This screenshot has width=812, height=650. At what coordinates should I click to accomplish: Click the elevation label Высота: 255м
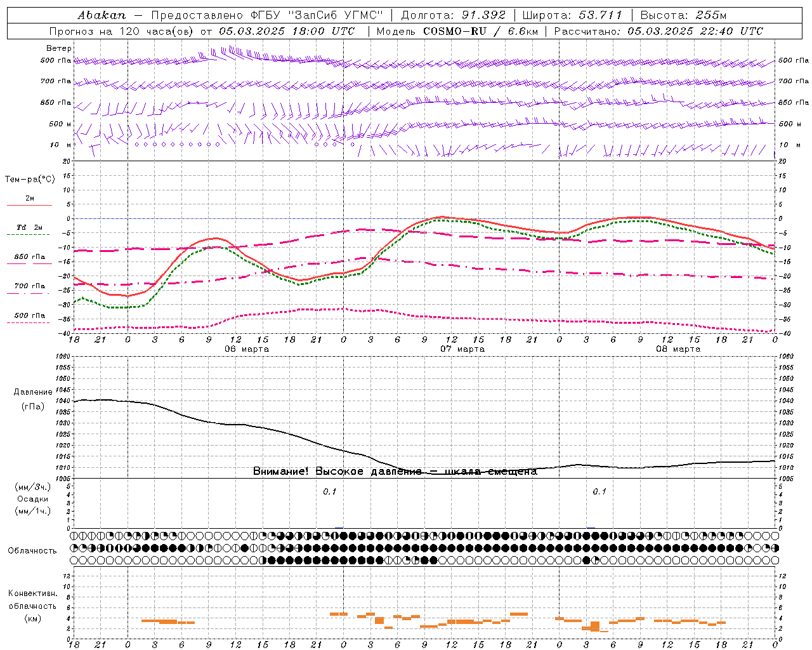click(683, 15)
